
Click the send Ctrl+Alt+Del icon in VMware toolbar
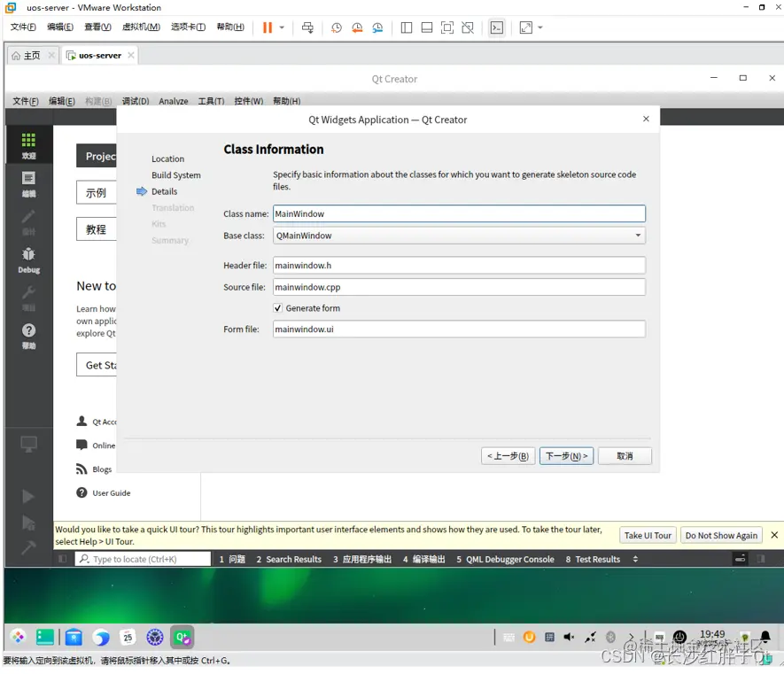307,27
